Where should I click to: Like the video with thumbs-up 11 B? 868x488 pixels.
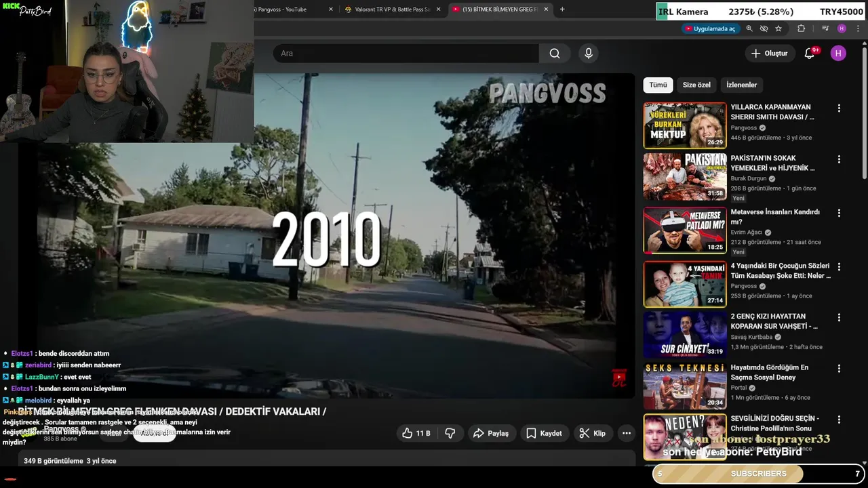tap(416, 433)
